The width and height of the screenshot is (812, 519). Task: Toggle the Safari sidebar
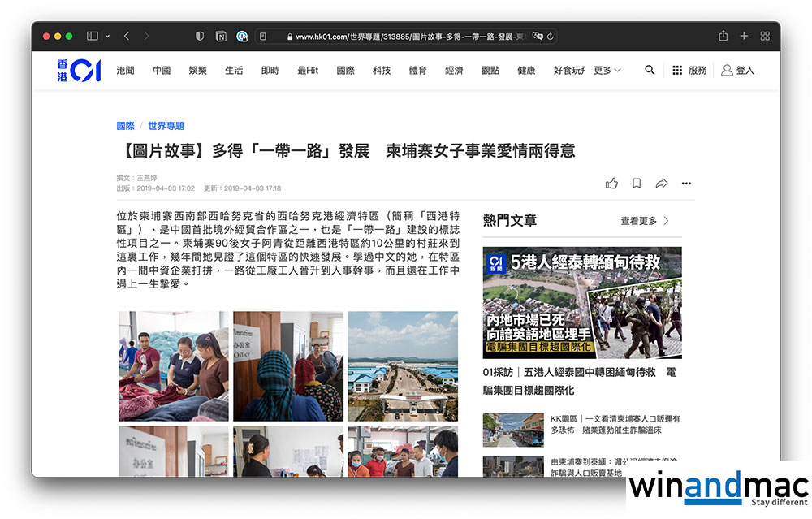click(93, 37)
